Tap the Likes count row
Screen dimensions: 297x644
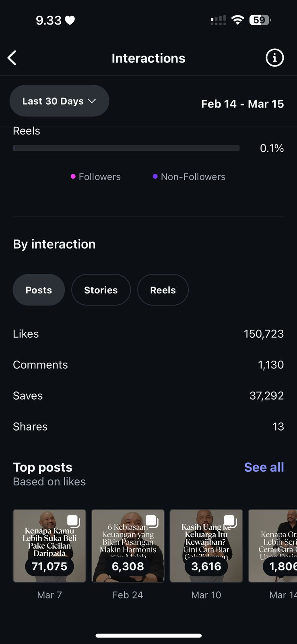pyautogui.click(x=148, y=334)
